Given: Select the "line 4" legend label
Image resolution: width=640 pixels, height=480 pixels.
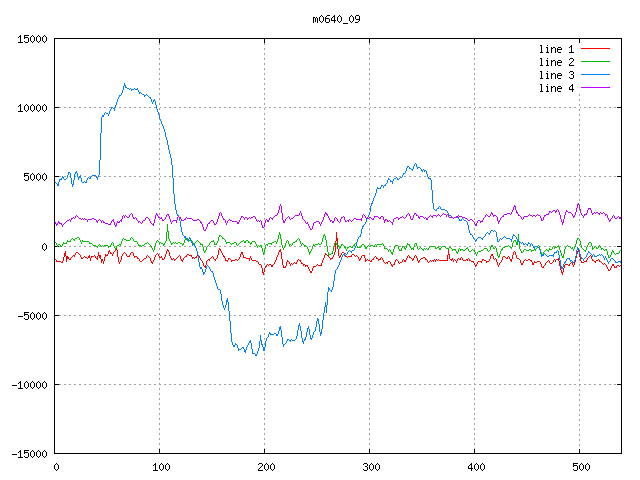Looking at the screenshot, I should pyautogui.click(x=556, y=88).
